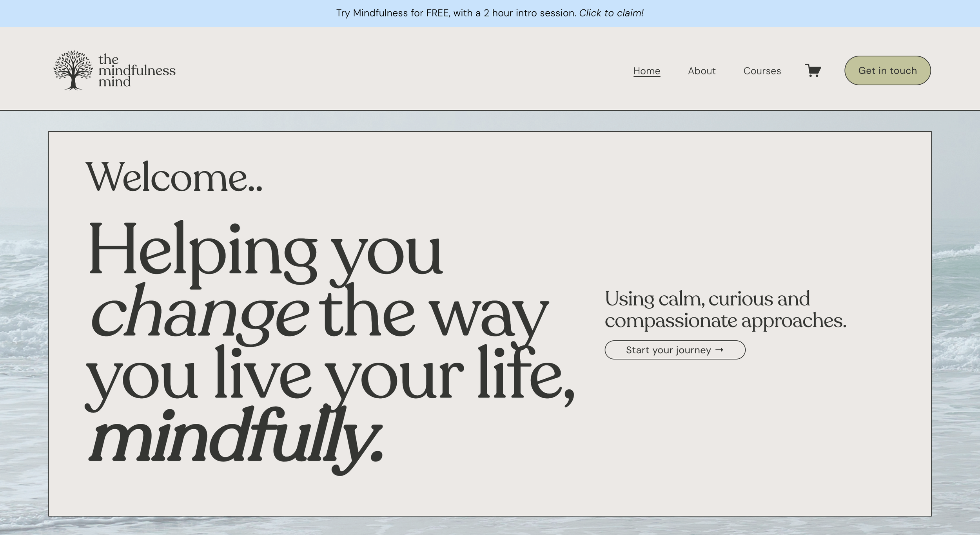Screen dimensions: 980x535
Task: Open the About page
Action: (x=701, y=71)
